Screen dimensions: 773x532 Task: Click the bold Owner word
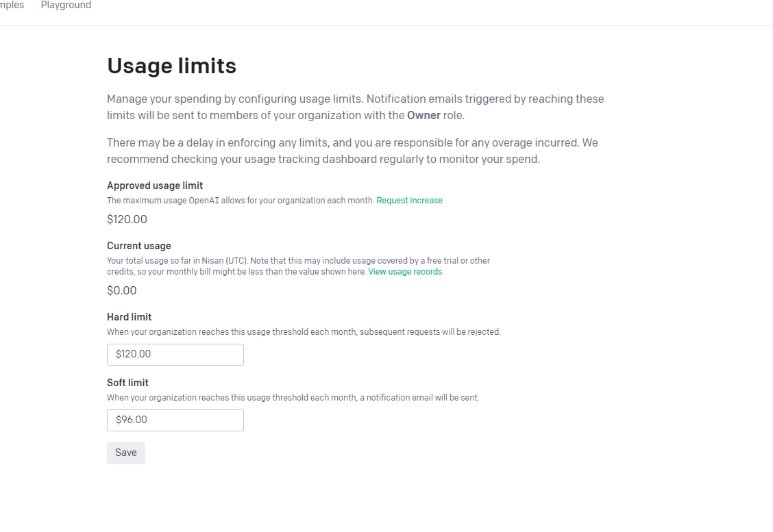[424, 115]
